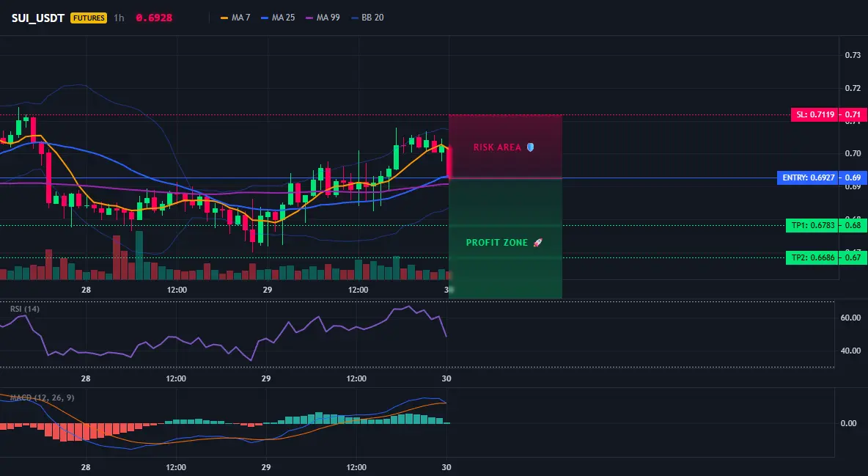This screenshot has width=868, height=476.
Task: Click the SUI_USDT symbol name
Action: point(38,18)
